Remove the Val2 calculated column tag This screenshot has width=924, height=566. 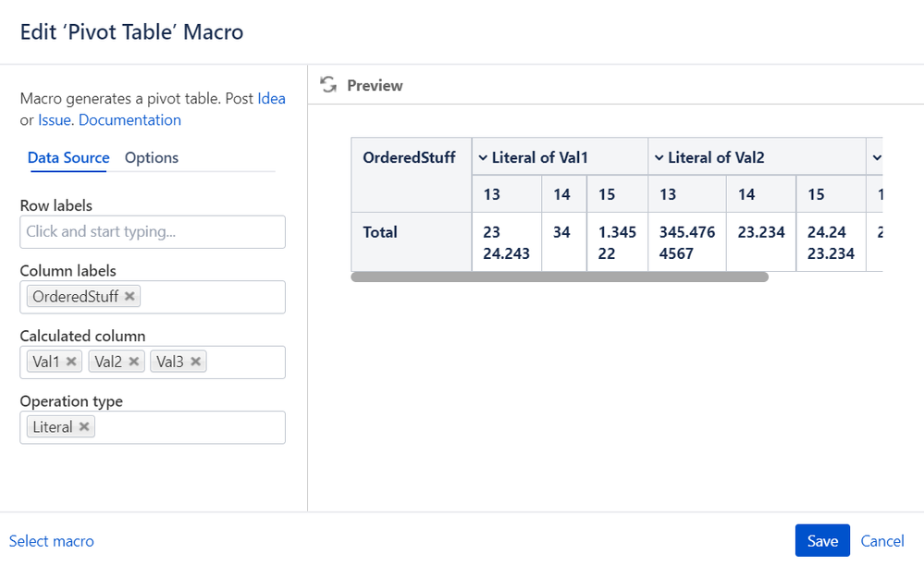(134, 362)
